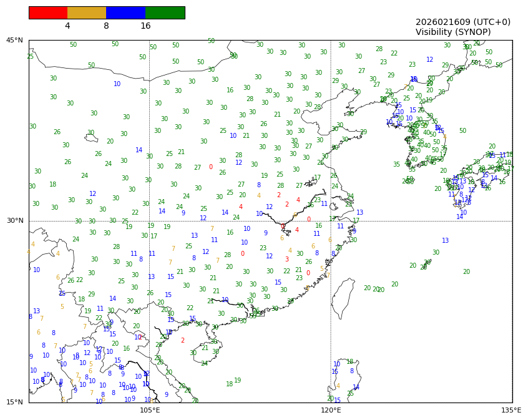Click the red 0 station next to green 27
The width and height of the screenshot is (528, 420).
210,167
